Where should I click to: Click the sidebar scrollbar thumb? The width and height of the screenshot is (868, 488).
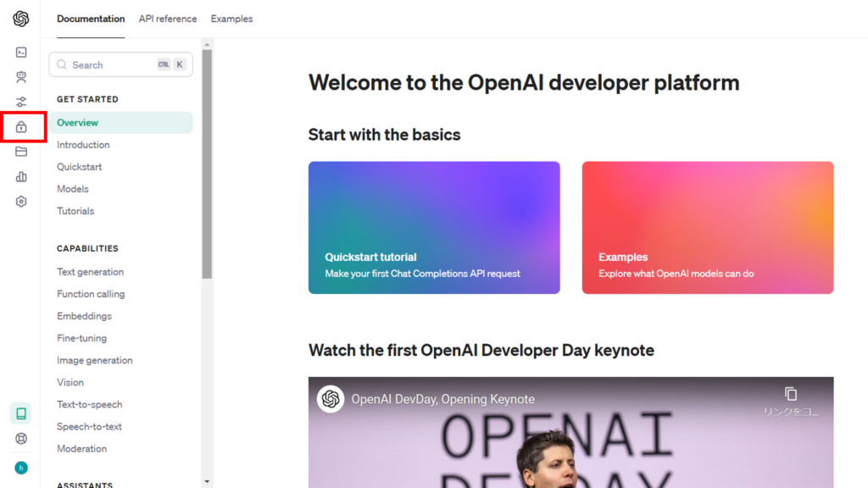[207, 164]
